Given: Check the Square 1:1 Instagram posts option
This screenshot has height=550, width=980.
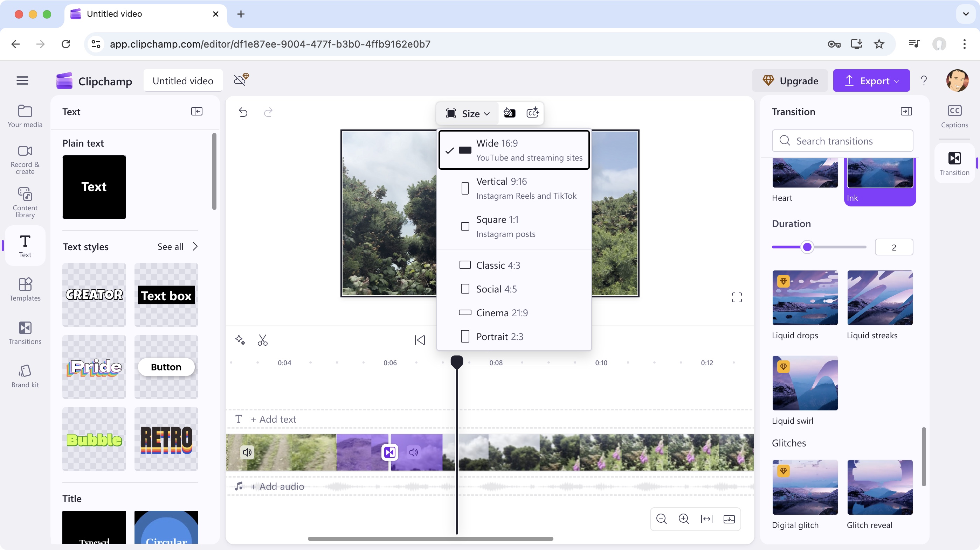Looking at the screenshot, I should click(464, 226).
